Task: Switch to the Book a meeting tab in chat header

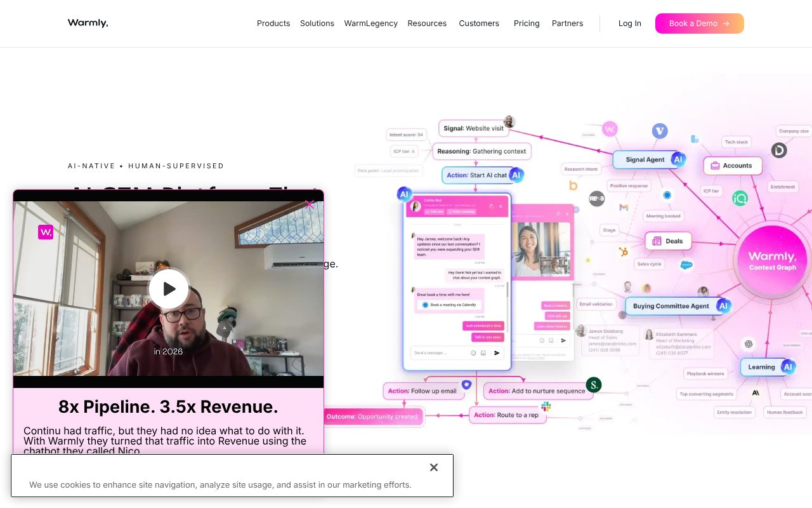Action: (x=462, y=211)
